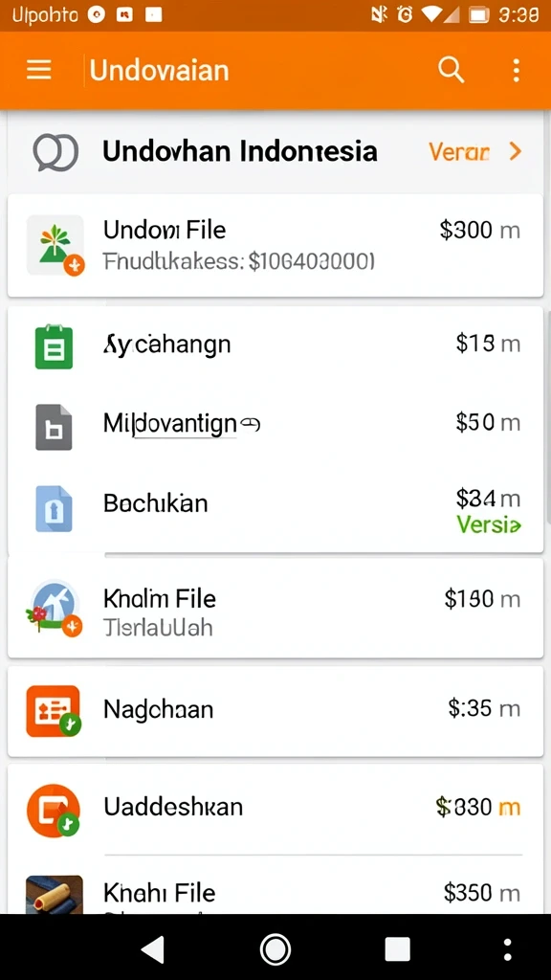551x980 pixels.
Task: Open the hamburger navigation menu
Action: 38,70
